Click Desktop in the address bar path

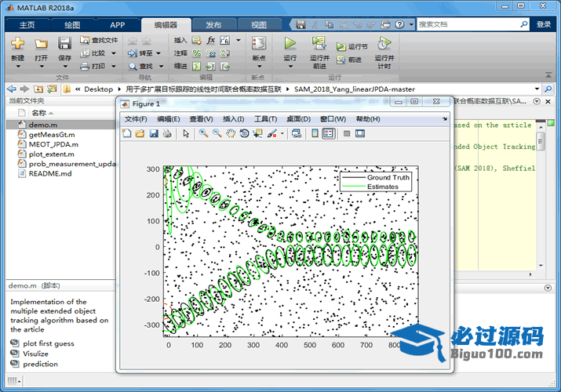click(98, 89)
